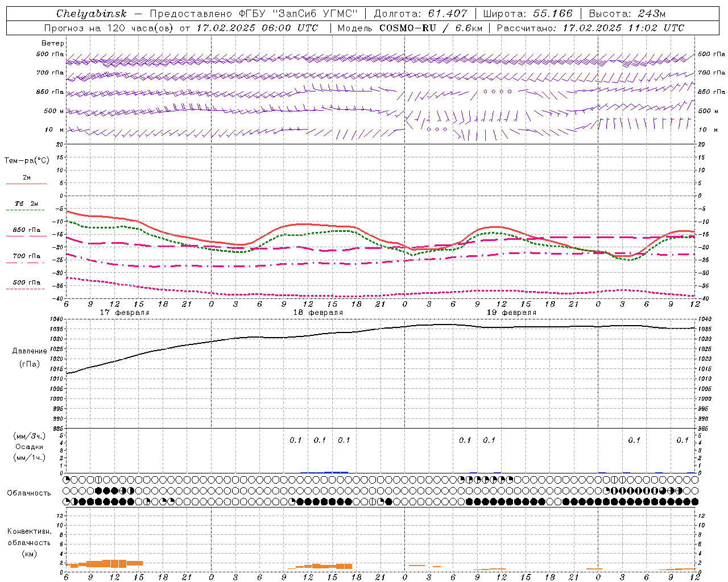Click the elevation text 243м
Image resolution: width=728 pixels, height=582 pixels.
652,14
